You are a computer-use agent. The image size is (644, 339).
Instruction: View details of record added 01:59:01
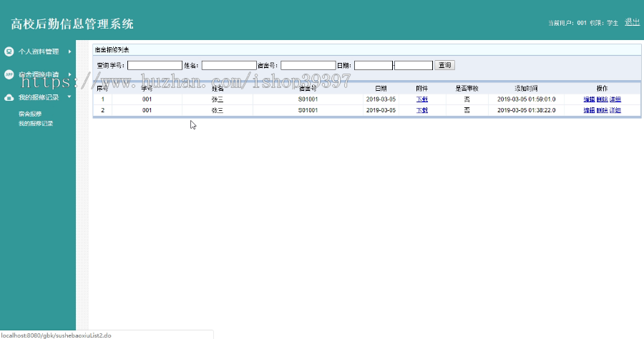click(615, 99)
